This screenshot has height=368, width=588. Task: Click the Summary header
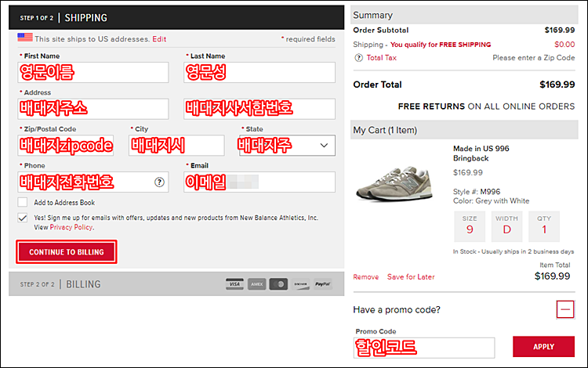coord(464,15)
